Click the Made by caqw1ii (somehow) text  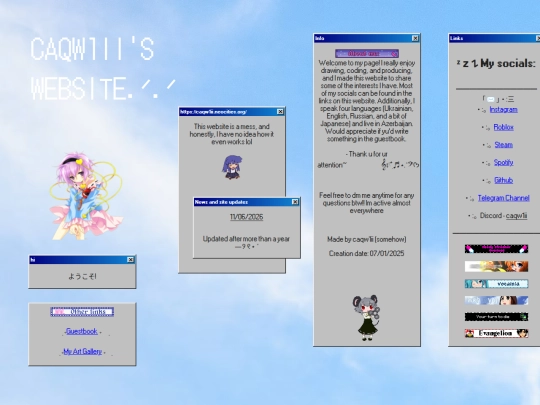366,239
